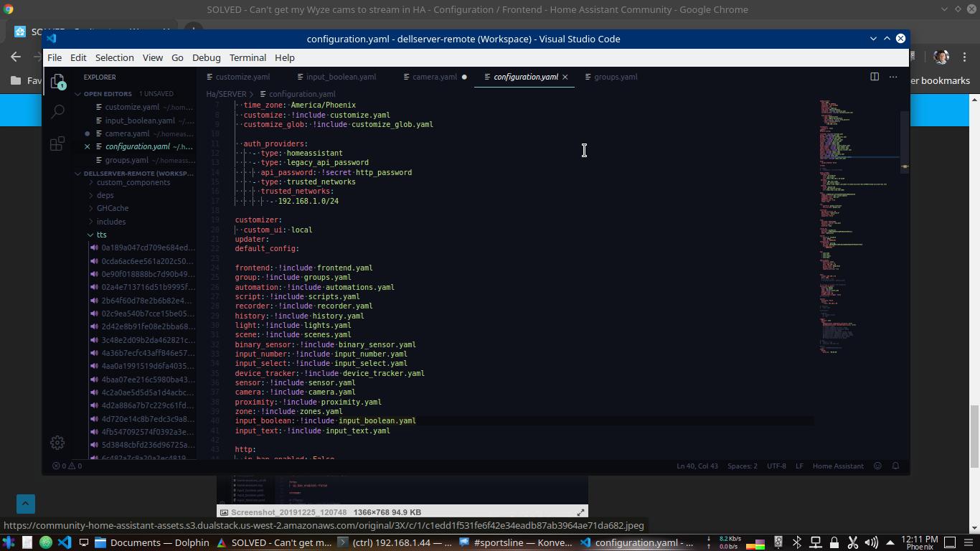Expand the includes folder
This screenshot has height=551, width=980.
click(111, 222)
